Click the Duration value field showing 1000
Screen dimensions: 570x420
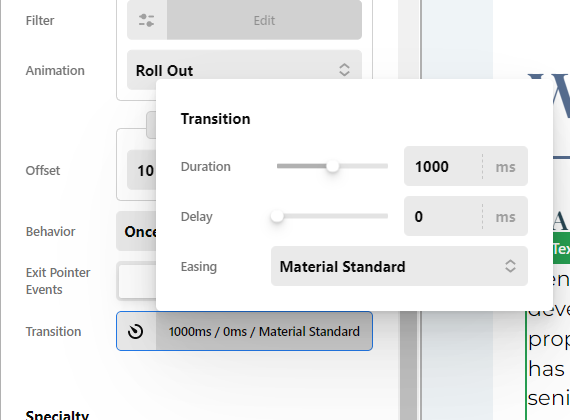tap(443, 166)
